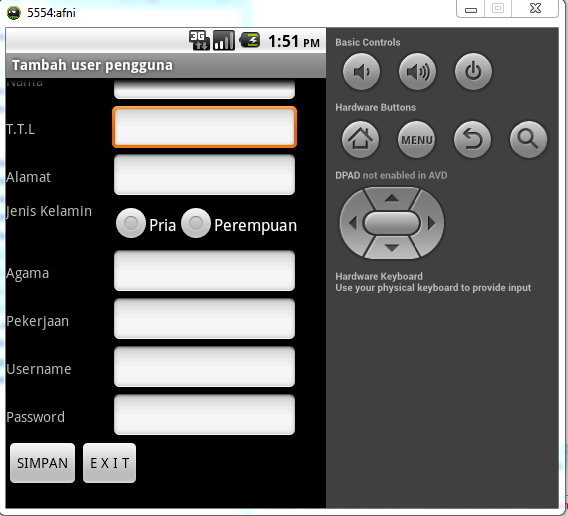Click the 1:51 PM clock
Screen dimensions: 568x516
(x=294, y=41)
